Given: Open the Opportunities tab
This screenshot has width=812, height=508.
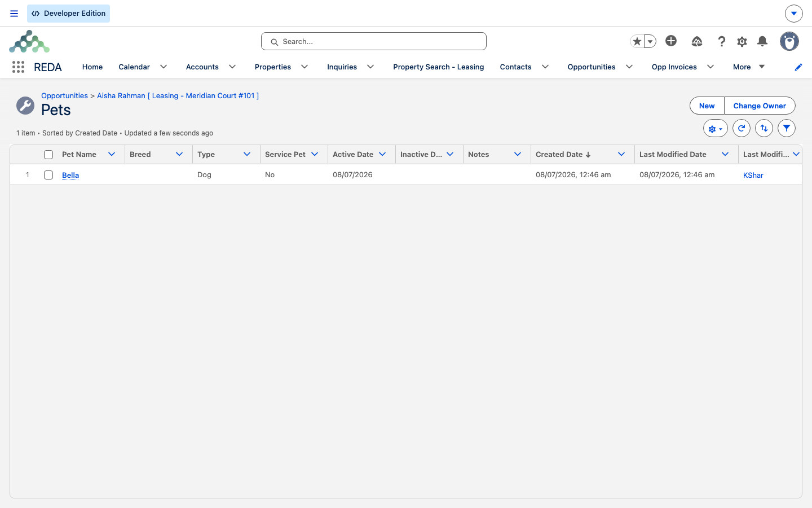Looking at the screenshot, I should [x=592, y=67].
